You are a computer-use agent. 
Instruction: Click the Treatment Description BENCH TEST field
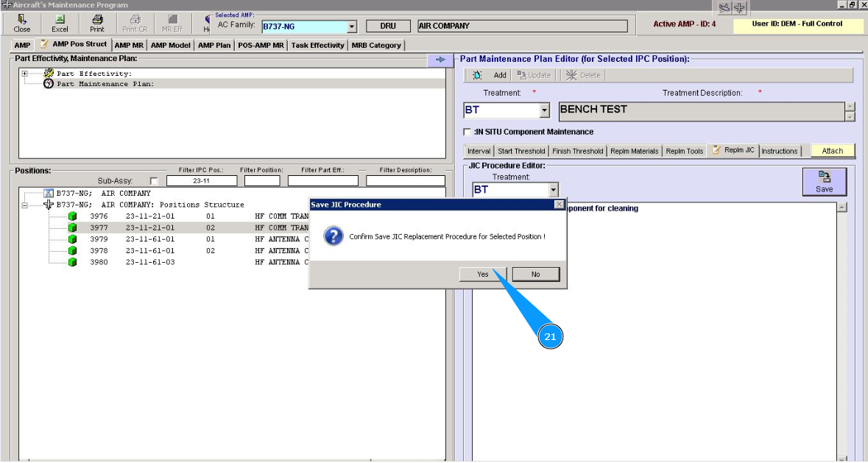coord(702,111)
